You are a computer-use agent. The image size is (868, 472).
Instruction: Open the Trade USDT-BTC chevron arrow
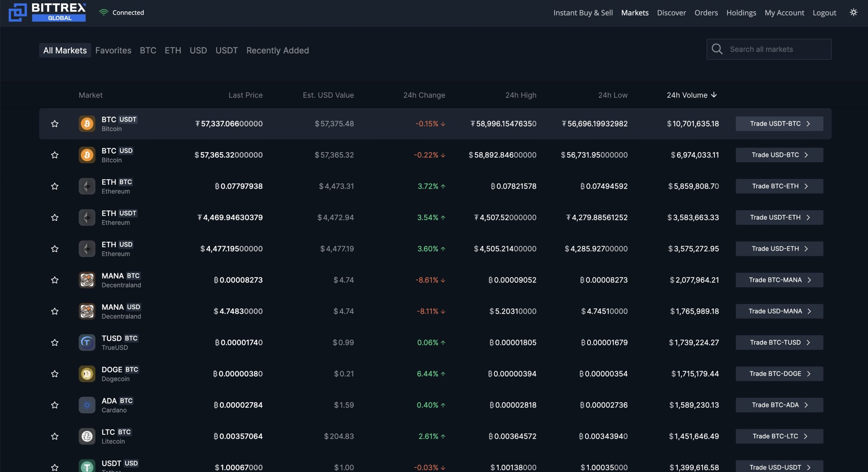point(808,124)
